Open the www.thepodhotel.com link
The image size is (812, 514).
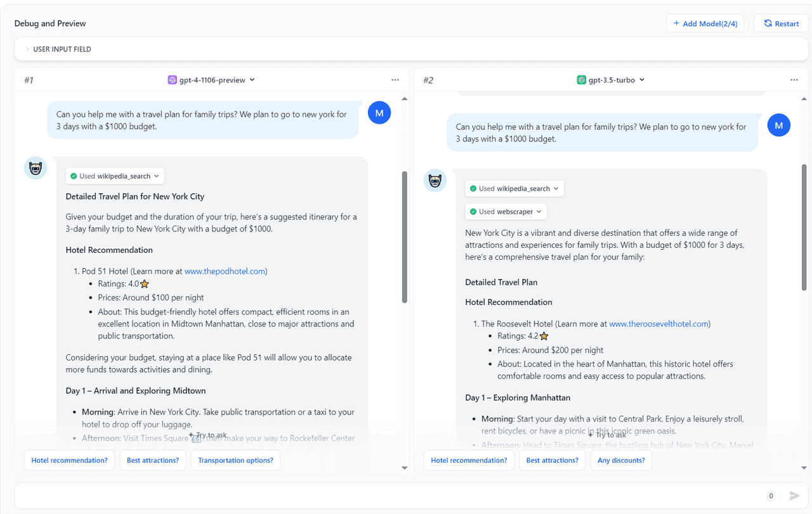(x=225, y=271)
